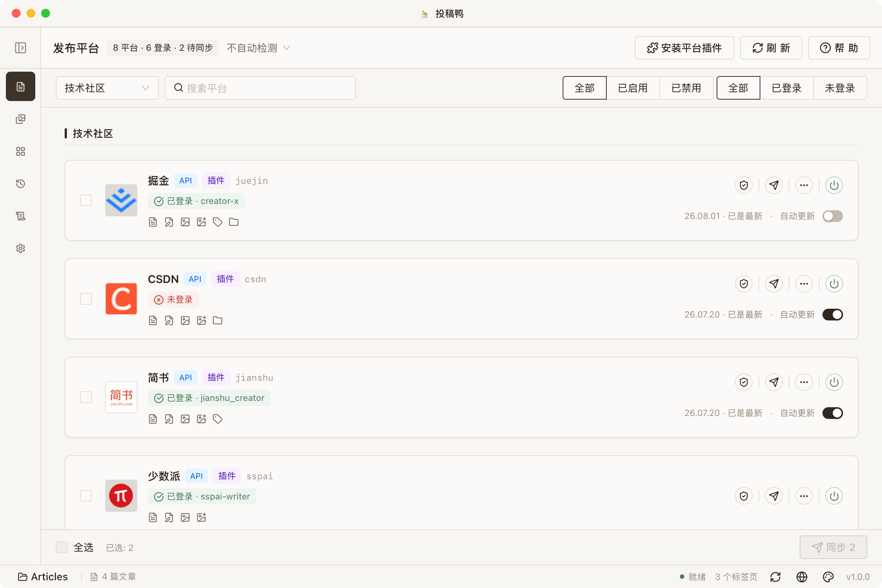Click the send icon for 掘金

(774, 185)
